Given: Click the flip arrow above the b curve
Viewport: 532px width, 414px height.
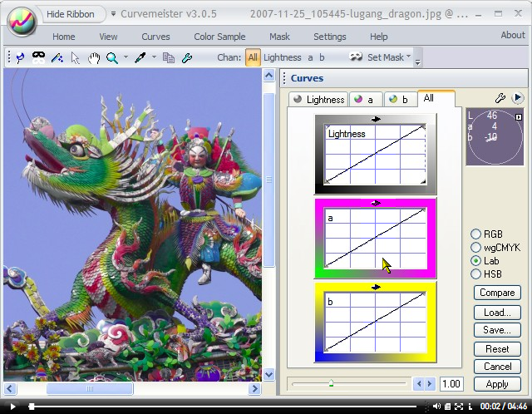Looking at the screenshot, I should tap(376, 288).
